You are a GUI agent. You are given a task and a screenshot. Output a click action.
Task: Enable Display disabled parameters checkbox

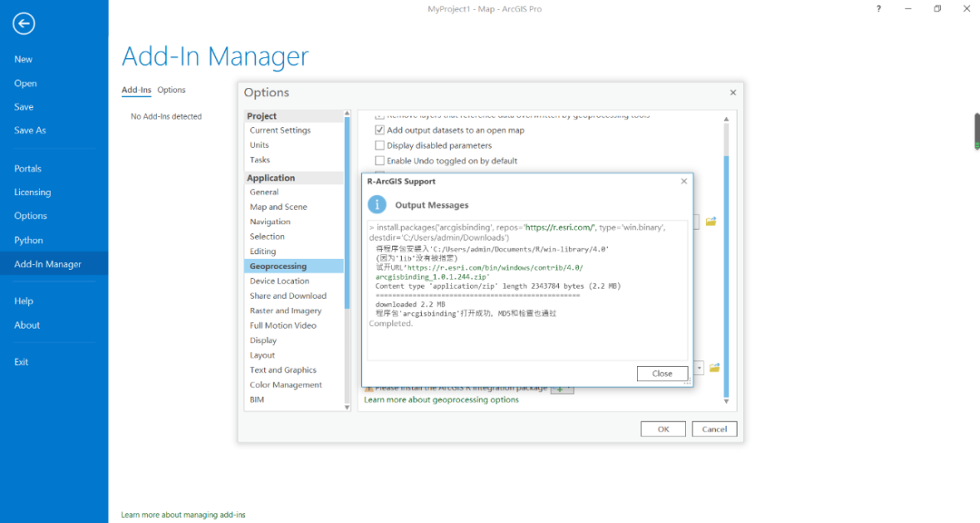click(x=379, y=145)
